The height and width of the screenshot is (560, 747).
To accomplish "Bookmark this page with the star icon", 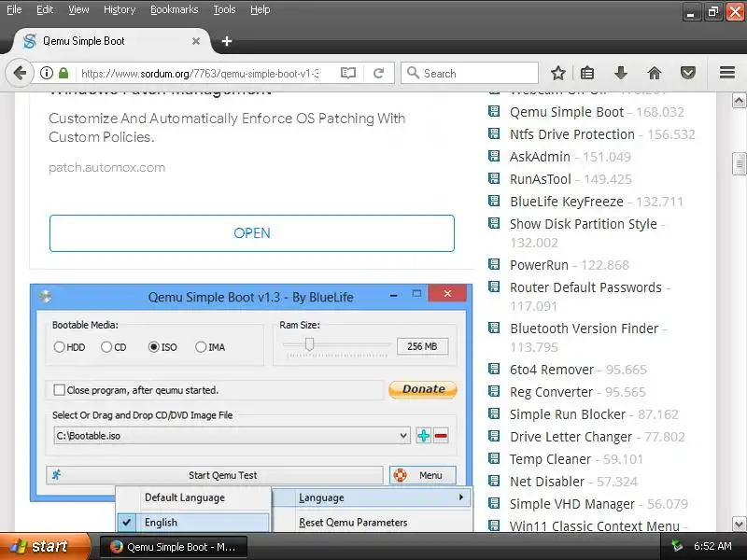I will click(557, 74).
